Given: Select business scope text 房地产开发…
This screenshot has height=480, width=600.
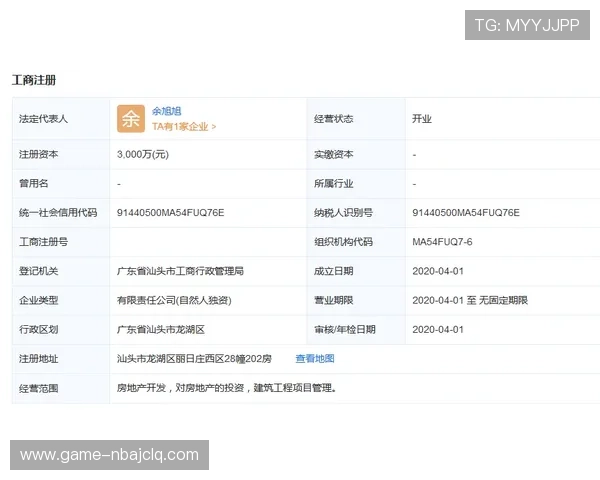Looking at the screenshot, I should click(227, 388).
